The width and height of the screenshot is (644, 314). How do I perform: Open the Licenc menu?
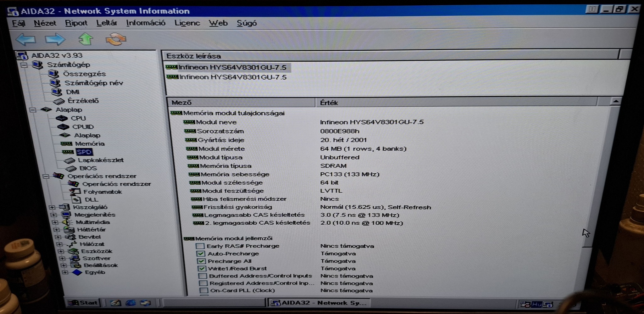point(187,23)
